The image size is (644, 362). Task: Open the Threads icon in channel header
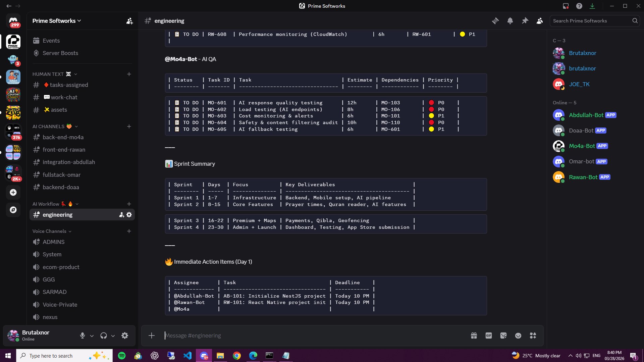tap(495, 21)
